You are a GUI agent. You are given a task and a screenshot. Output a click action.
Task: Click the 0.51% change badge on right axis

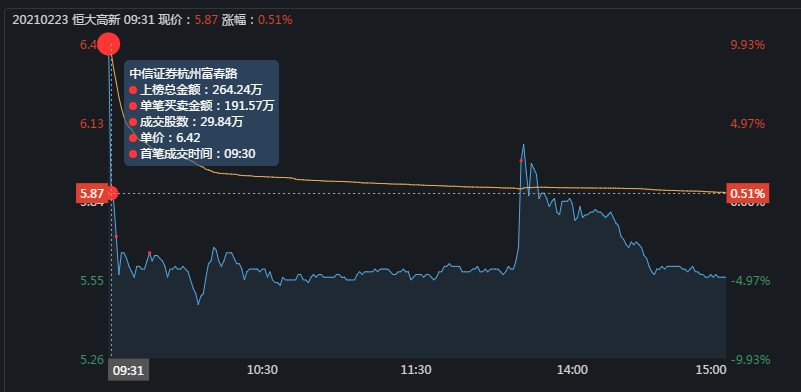pyautogui.click(x=747, y=194)
